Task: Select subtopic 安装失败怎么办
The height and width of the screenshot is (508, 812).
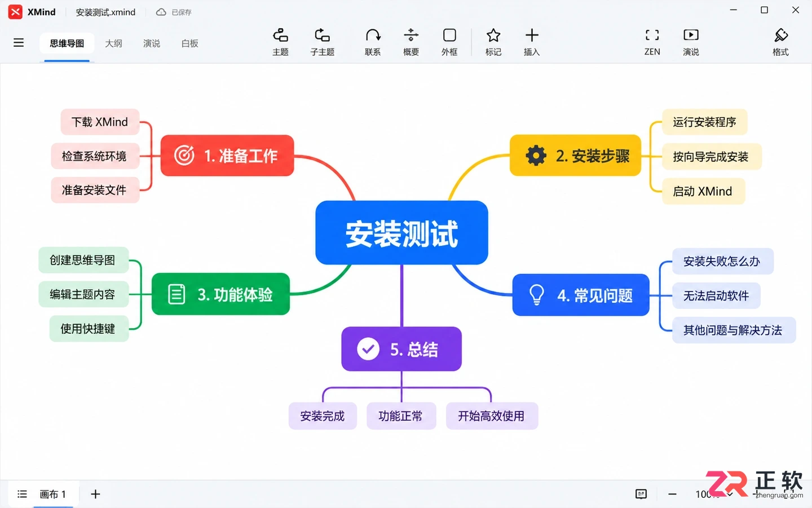Action: [722, 261]
